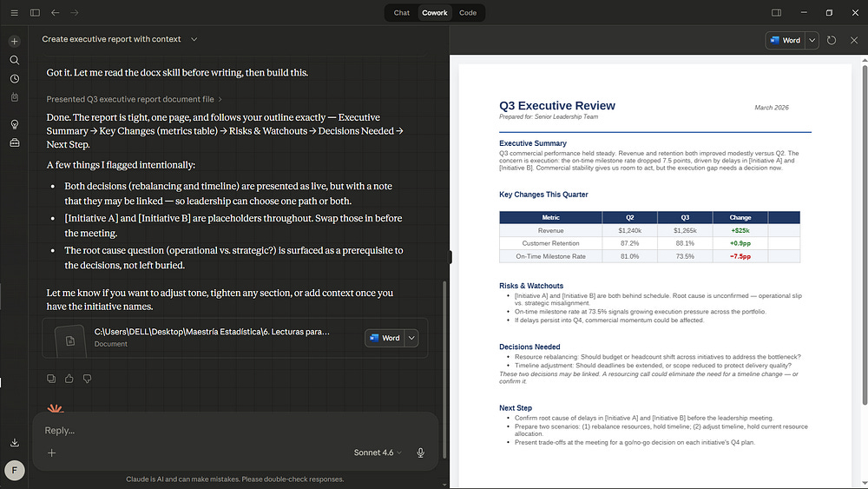Switch to the Chat tab
This screenshot has width=868, height=489.
click(x=402, y=13)
